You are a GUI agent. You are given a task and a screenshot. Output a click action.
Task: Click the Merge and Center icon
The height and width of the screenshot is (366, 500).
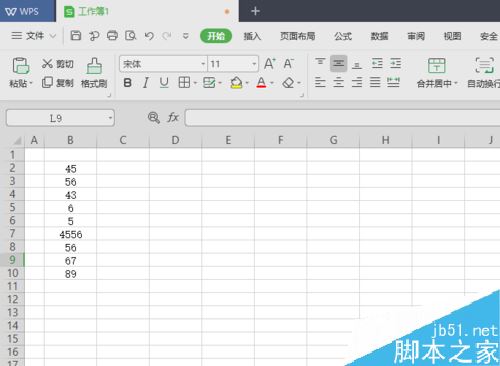[437, 66]
